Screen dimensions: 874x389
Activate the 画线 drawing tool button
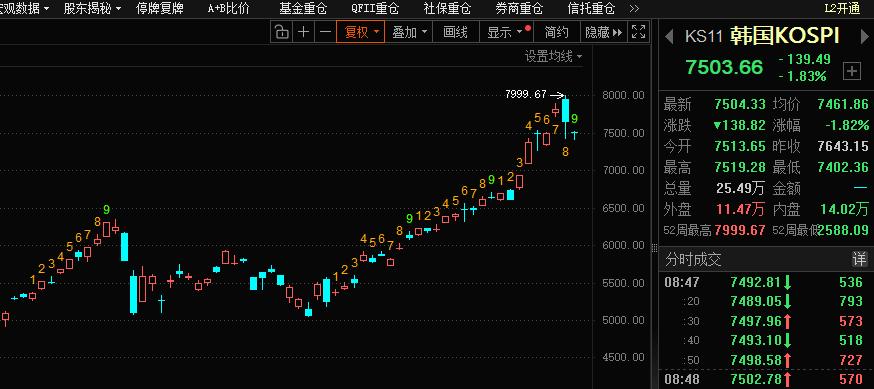click(x=455, y=32)
